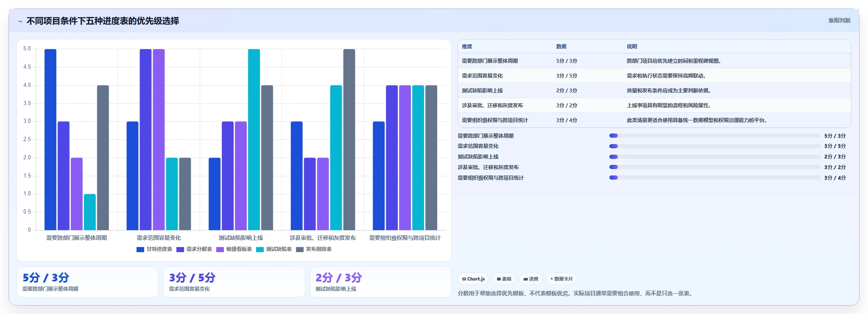Click the 数据卡片 tag chip
Screen dimensions: 868x314
click(561, 279)
